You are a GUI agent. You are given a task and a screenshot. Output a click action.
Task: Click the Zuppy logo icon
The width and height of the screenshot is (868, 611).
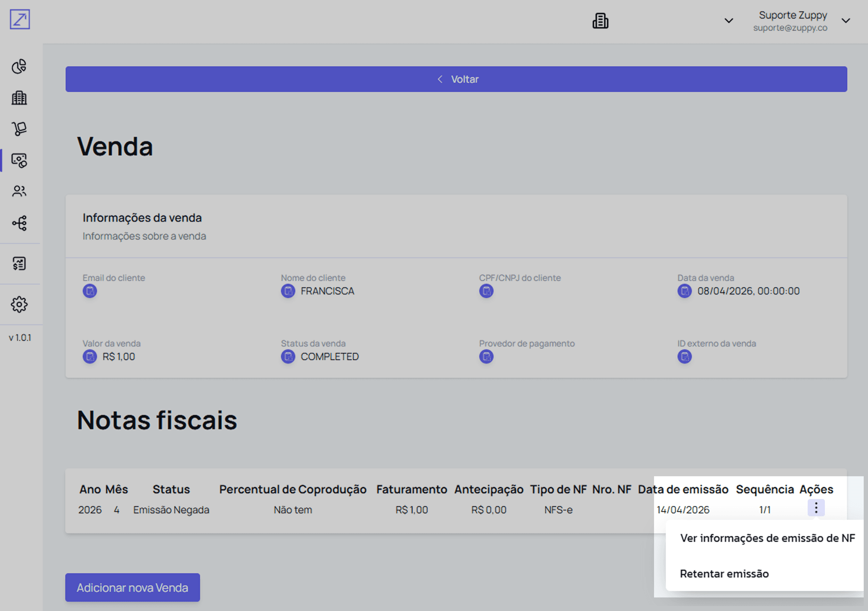[20, 19]
